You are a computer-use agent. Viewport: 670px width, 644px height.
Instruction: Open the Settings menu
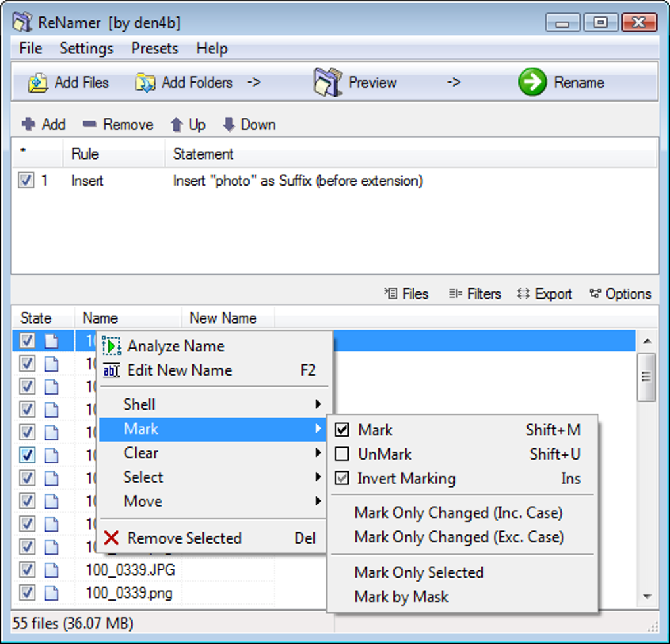[x=86, y=49]
